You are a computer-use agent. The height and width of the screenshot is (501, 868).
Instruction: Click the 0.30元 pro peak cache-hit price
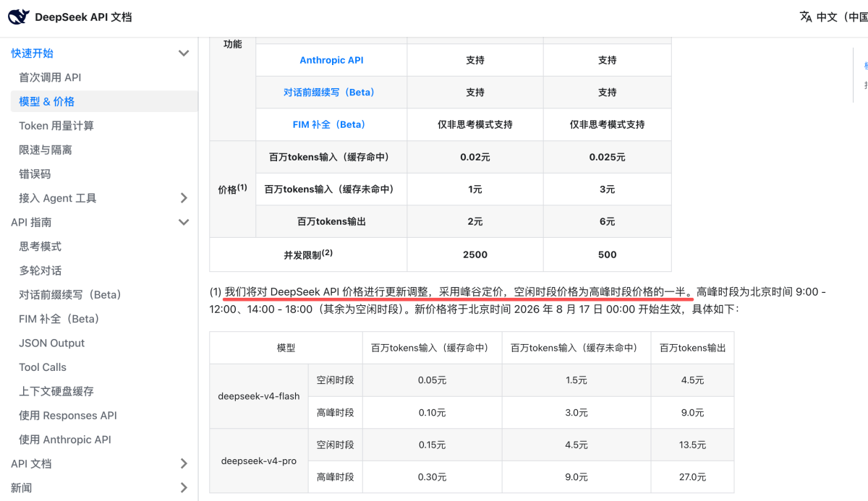click(x=432, y=477)
